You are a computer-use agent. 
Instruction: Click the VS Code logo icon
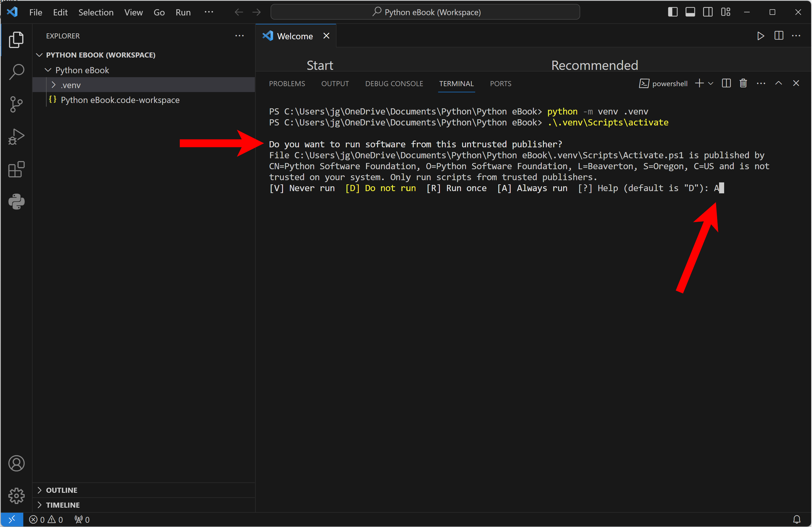click(12, 12)
